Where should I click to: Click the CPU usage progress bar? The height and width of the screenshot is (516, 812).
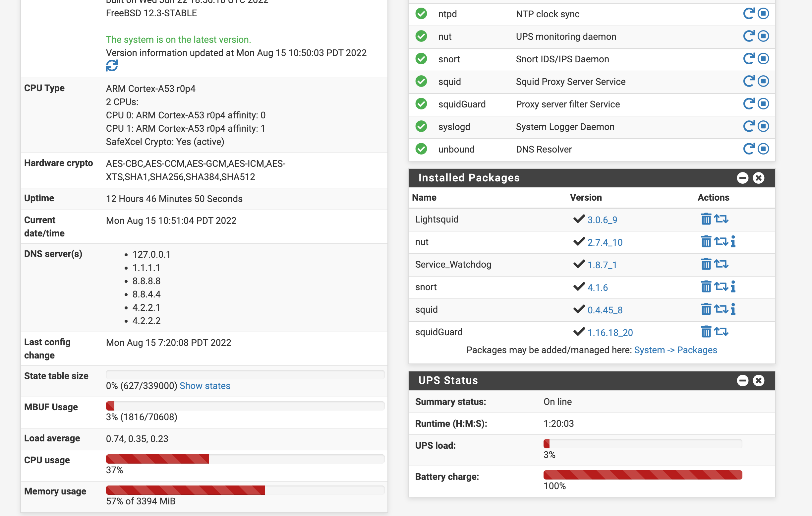[245, 459]
